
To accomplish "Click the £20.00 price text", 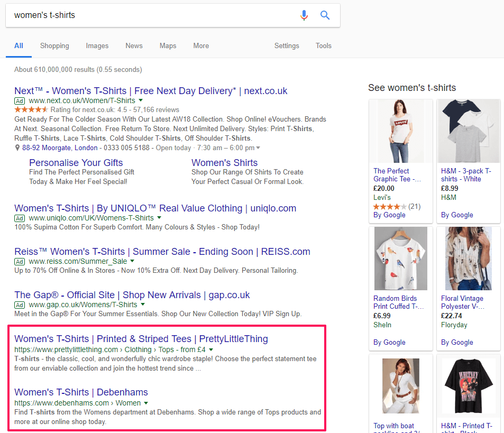I will point(384,189).
